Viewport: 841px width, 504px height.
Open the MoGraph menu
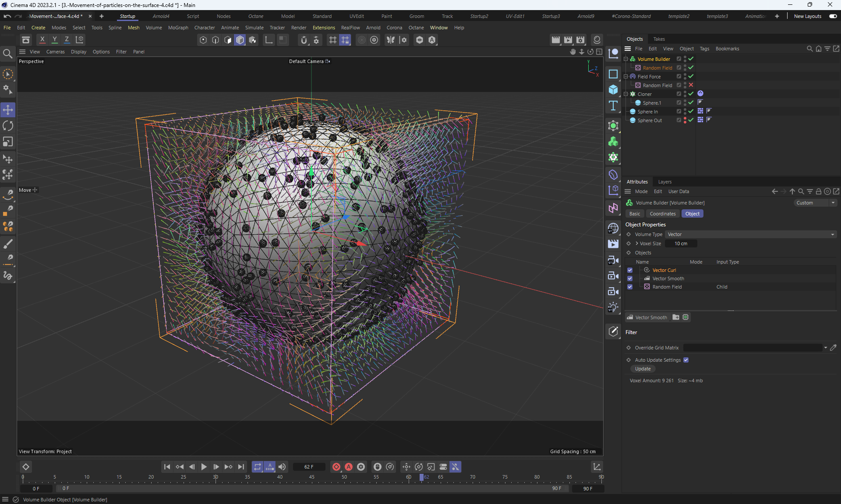tap(178, 28)
